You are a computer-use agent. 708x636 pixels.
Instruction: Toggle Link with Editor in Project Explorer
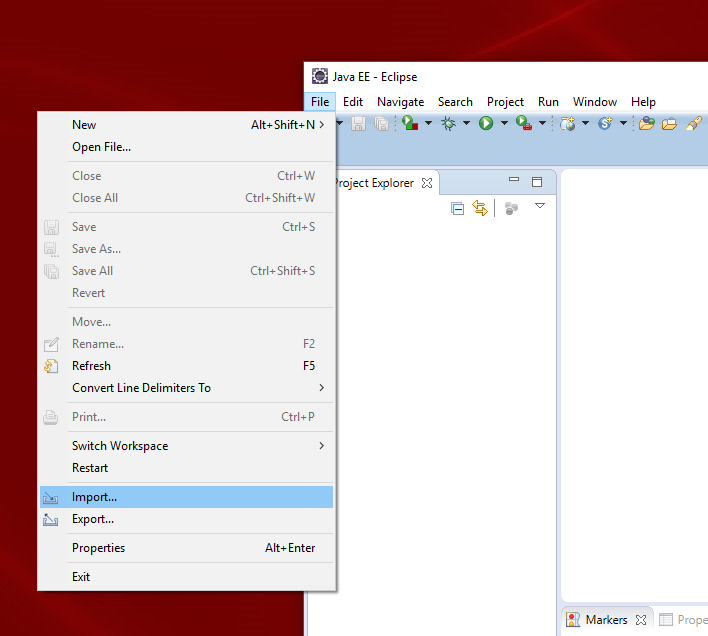pos(480,208)
